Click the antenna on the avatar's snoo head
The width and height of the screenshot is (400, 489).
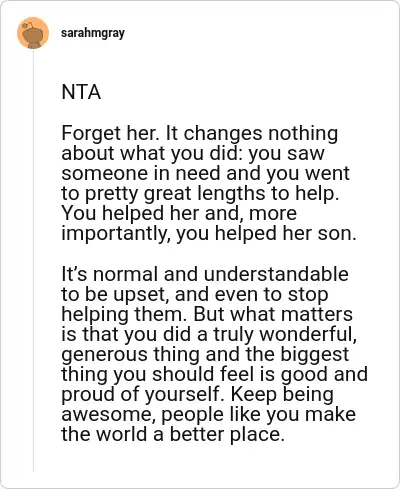click(28, 26)
